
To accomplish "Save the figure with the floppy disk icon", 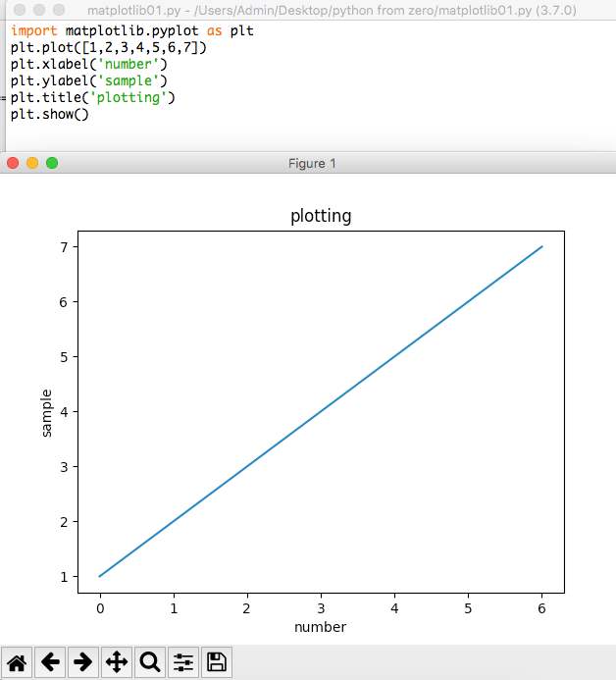I will click(217, 662).
